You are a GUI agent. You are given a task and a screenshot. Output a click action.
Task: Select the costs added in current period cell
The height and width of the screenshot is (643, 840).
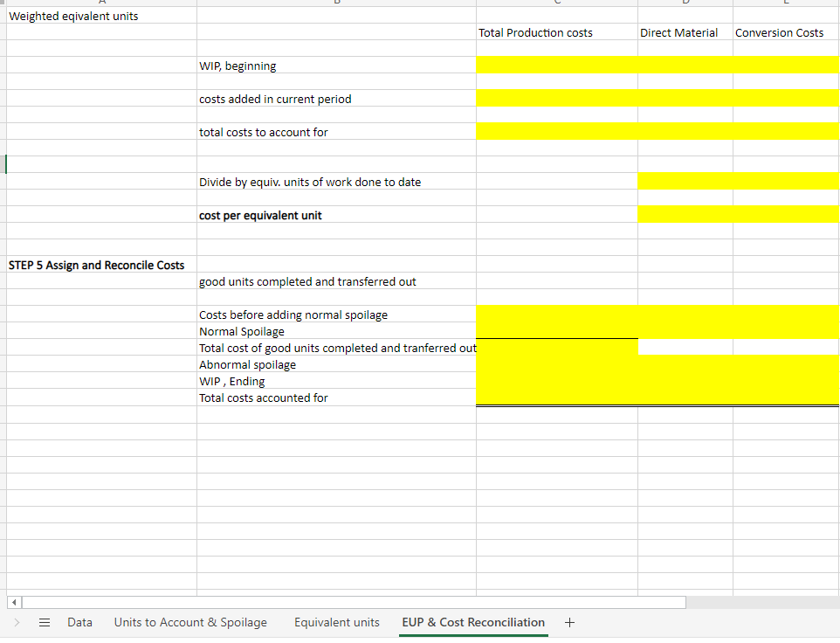point(273,99)
